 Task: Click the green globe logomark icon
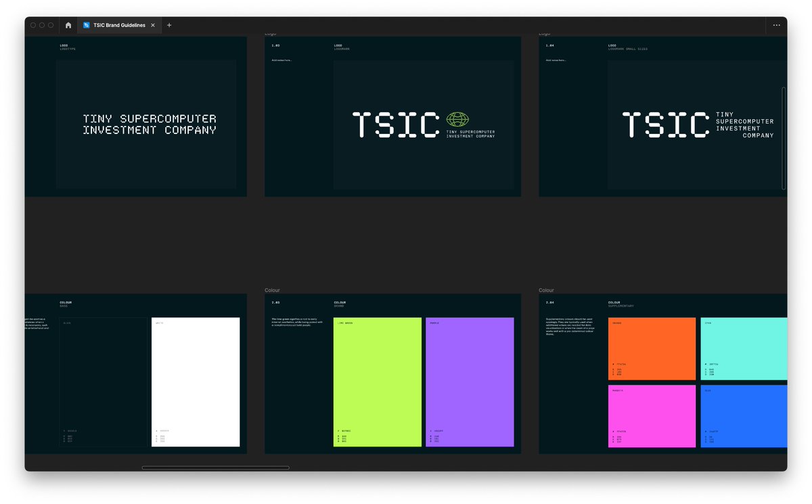click(x=457, y=120)
